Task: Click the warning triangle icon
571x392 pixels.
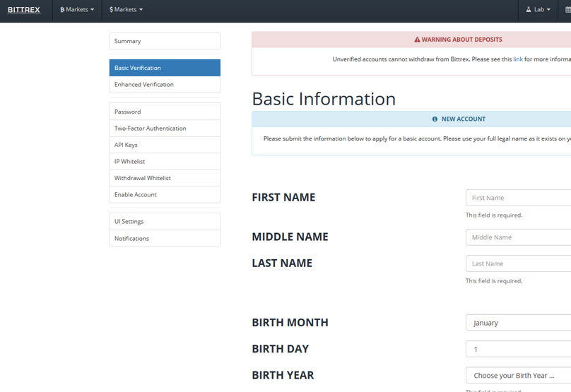Action: 418,40
